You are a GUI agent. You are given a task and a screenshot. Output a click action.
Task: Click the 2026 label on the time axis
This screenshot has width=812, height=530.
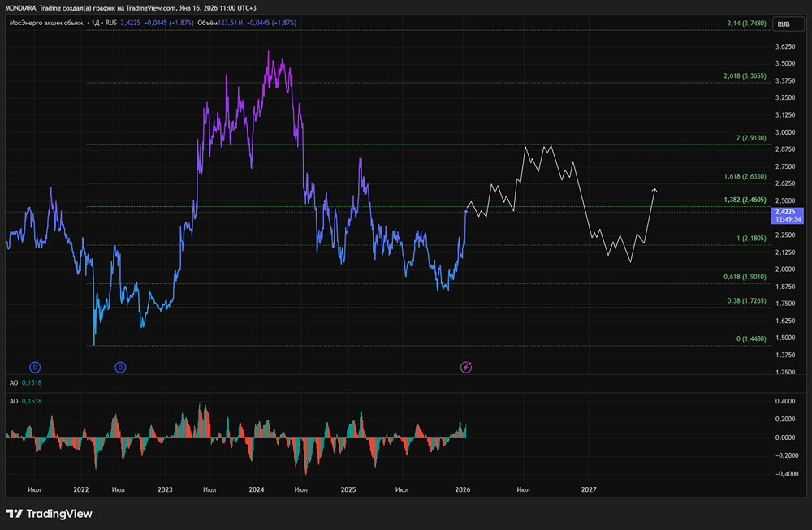(x=463, y=489)
